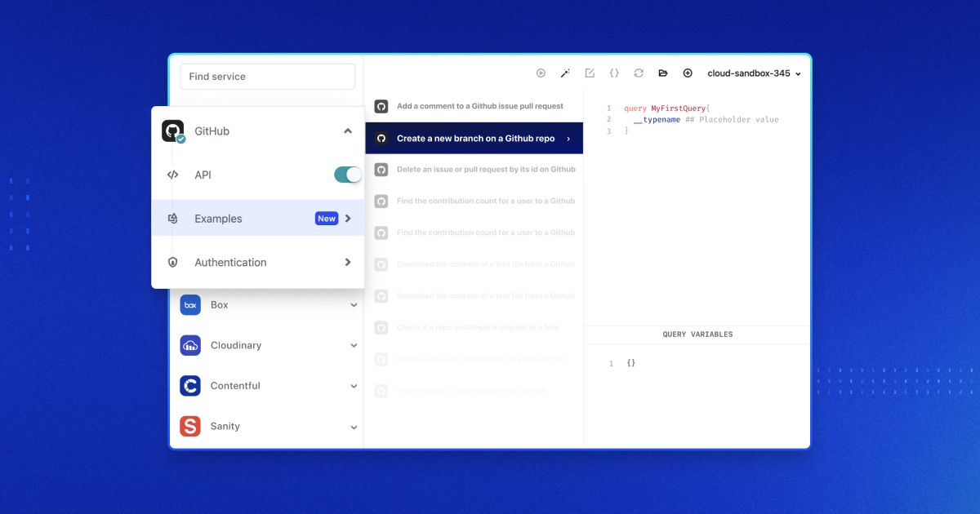Click the Cloudinary cloud logo
Viewport: 980px width, 514px height.
190,345
